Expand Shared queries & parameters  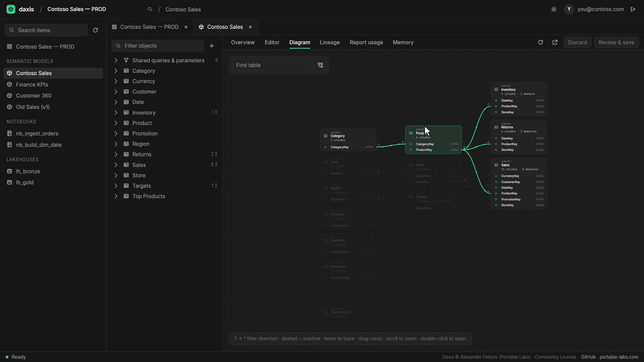pos(116,60)
